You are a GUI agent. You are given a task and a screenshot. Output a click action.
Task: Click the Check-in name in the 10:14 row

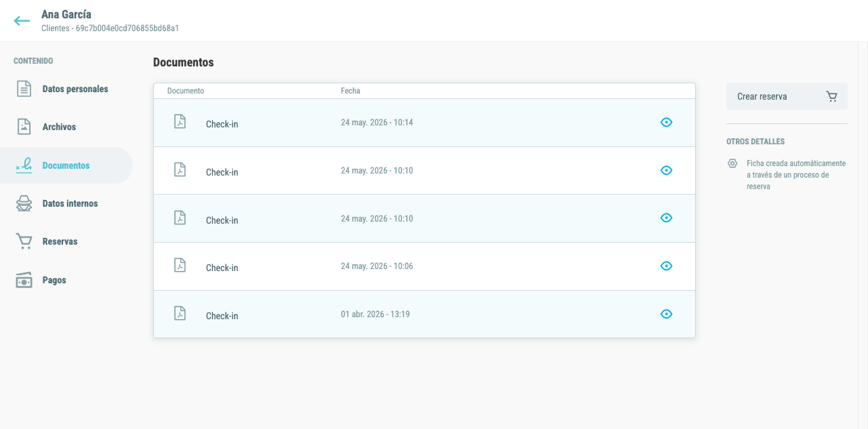[222, 125]
